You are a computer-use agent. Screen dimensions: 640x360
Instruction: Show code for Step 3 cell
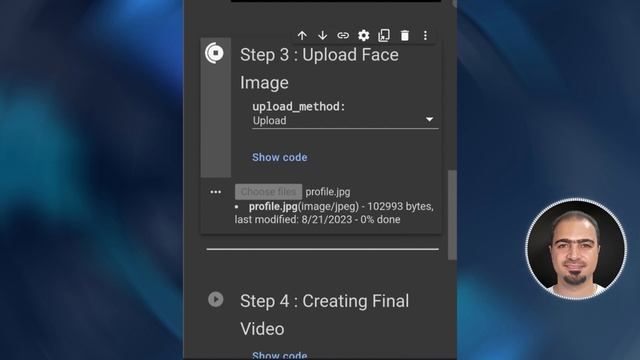280,157
